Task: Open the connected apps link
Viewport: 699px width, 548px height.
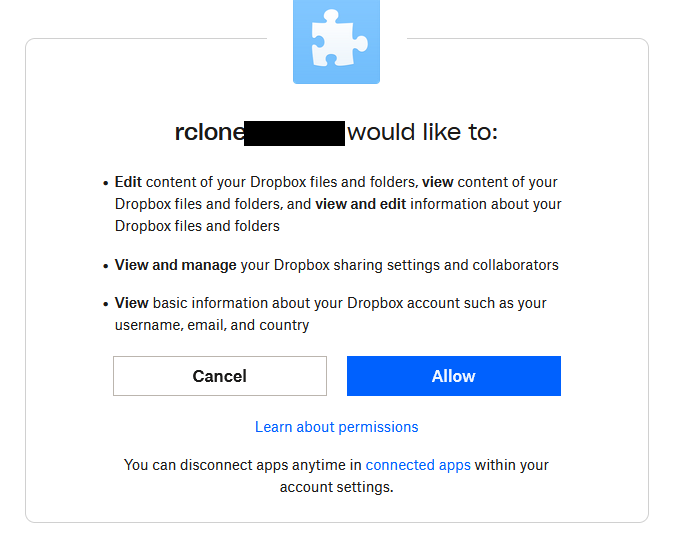Action: 418,465
